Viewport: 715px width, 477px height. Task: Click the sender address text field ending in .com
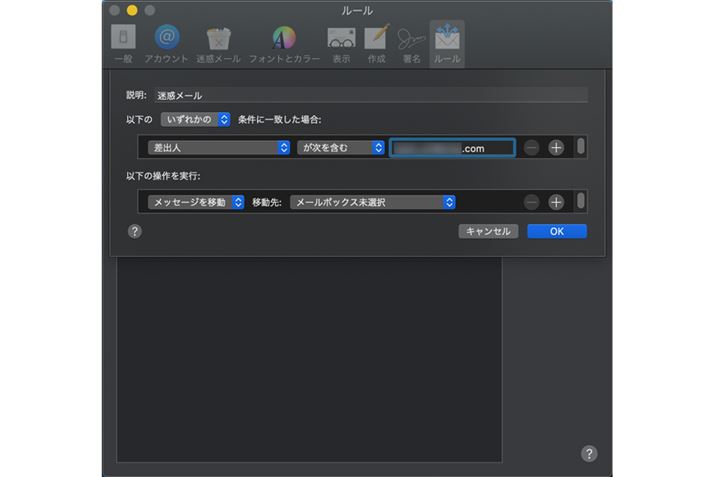pyautogui.click(x=452, y=148)
